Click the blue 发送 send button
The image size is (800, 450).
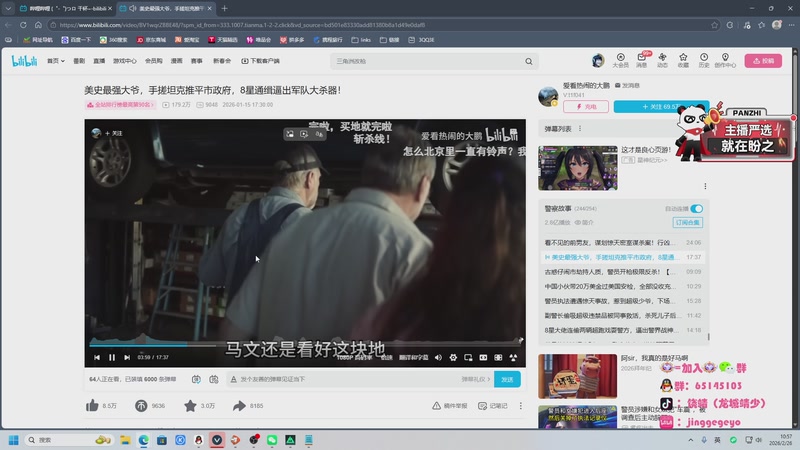click(507, 379)
